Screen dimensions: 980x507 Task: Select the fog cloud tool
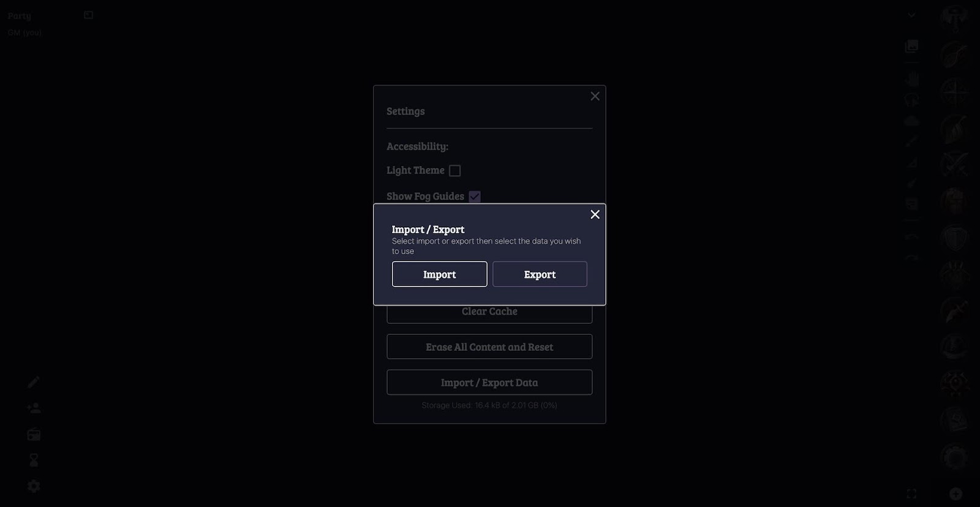[911, 121]
